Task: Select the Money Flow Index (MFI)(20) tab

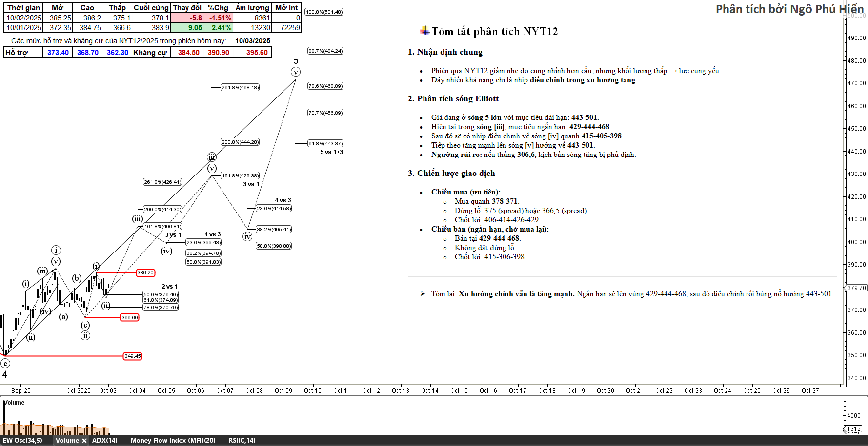Action: pos(173,441)
